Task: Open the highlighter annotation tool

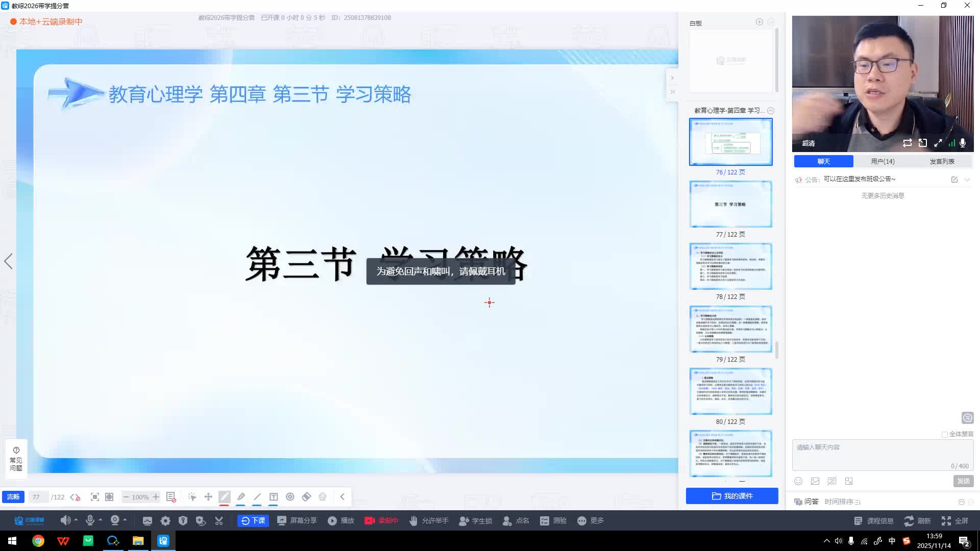Action: [241, 496]
